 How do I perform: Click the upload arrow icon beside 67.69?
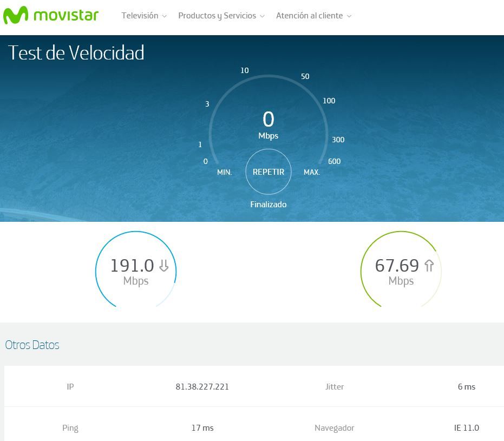coord(429,266)
